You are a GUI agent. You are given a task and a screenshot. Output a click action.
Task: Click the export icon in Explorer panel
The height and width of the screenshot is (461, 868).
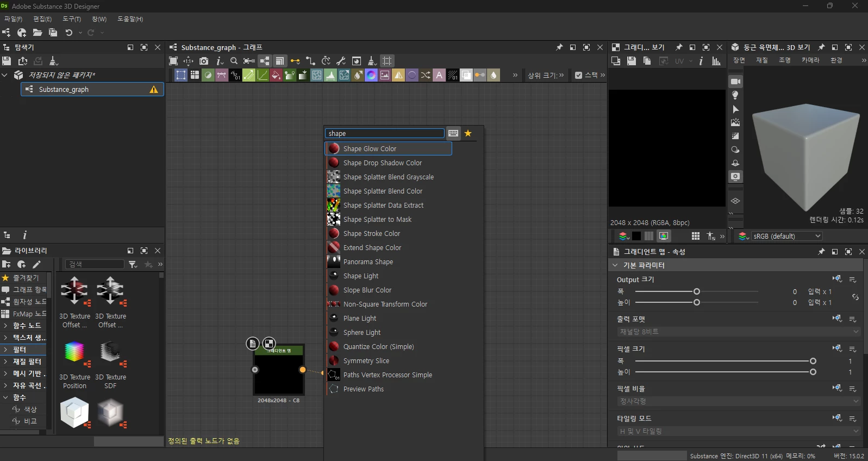coord(23,61)
